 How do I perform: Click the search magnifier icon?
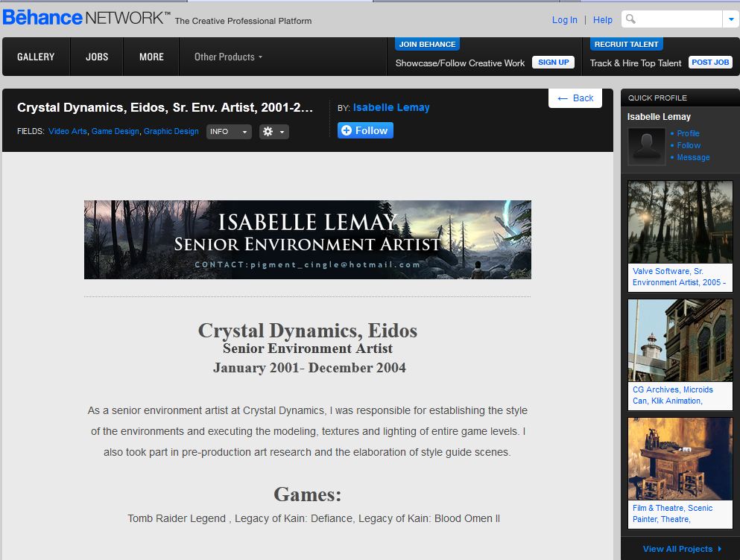pos(630,19)
